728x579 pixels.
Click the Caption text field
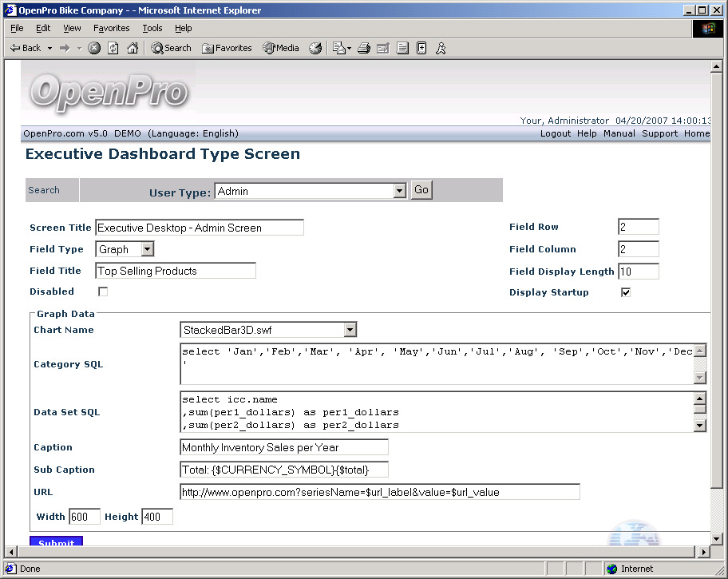coord(284,447)
